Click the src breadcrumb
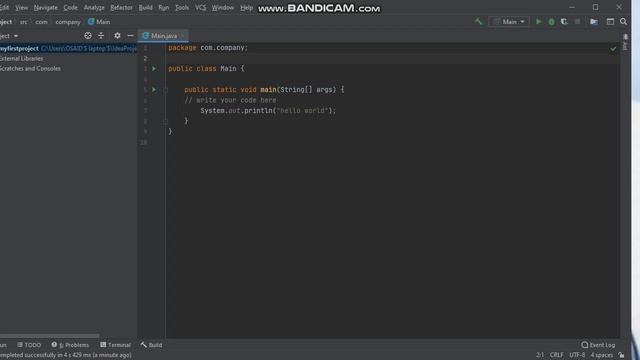This screenshot has height=360, width=640. (24, 22)
